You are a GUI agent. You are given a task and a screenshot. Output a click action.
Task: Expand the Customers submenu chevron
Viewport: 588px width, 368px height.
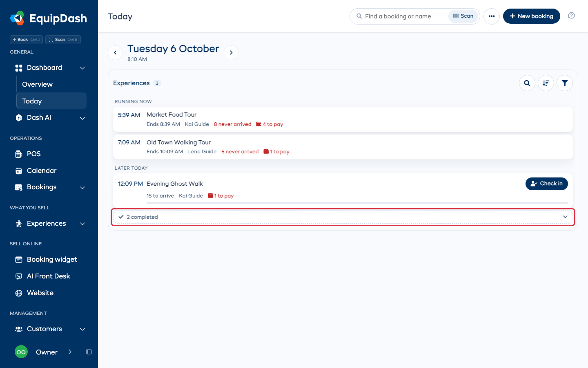82,329
